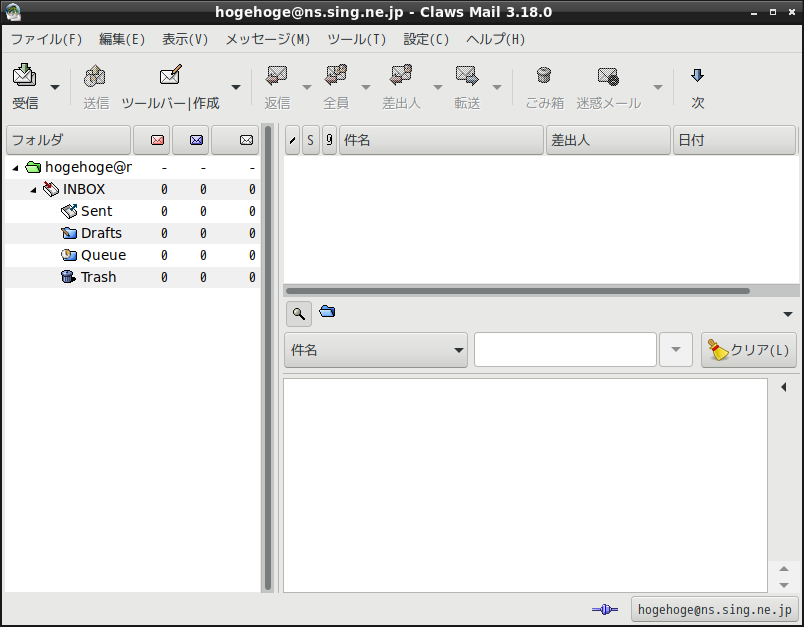Toggle the quick search magnifier button

[x=299, y=314]
